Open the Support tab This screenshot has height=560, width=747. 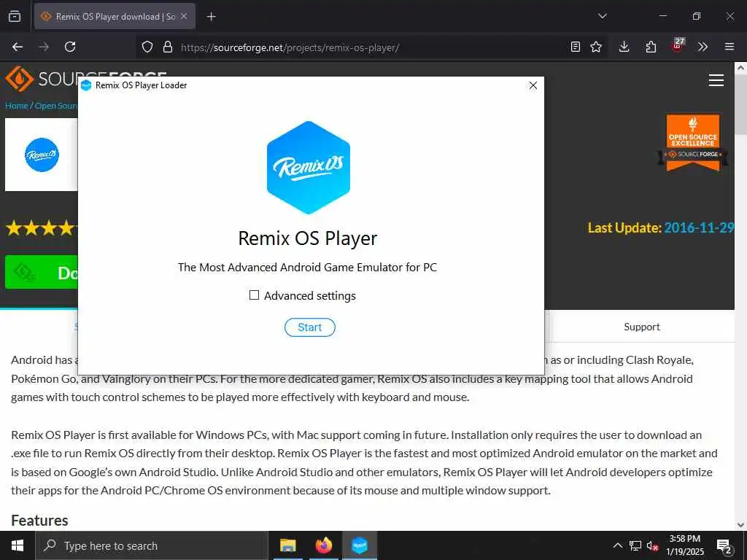pyautogui.click(x=642, y=327)
